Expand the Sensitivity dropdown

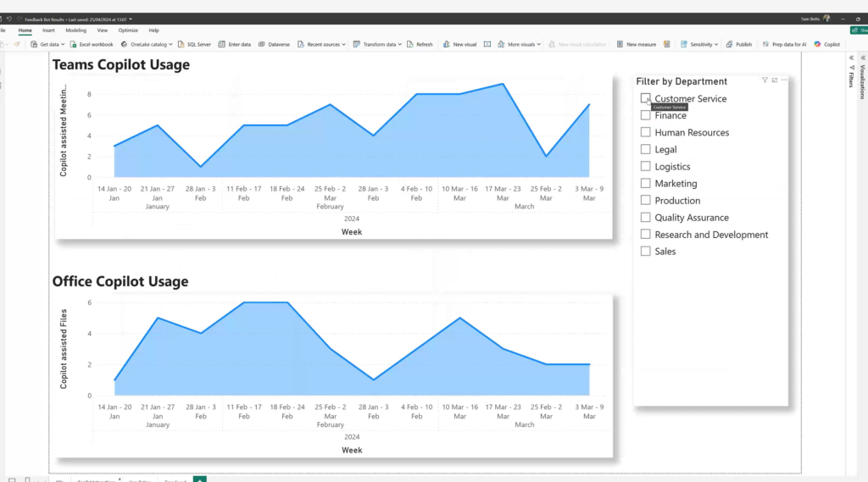(x=716, y=44)
